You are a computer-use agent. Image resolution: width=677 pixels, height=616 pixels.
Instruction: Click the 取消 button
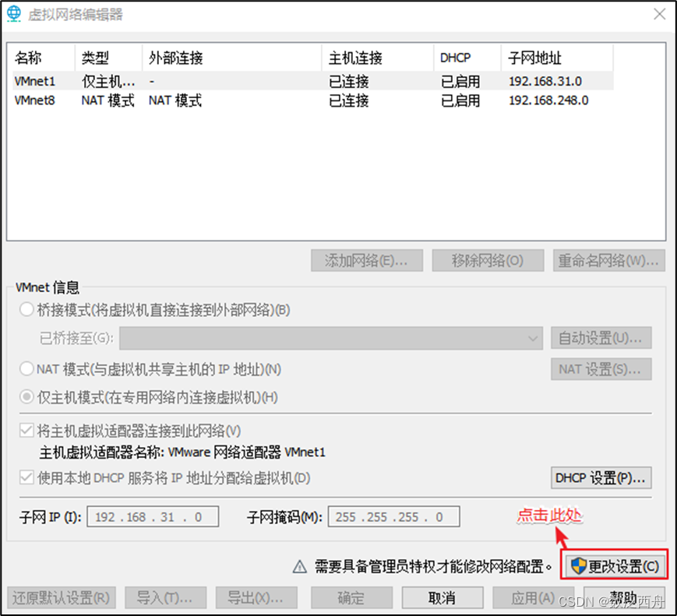(443, 598)
